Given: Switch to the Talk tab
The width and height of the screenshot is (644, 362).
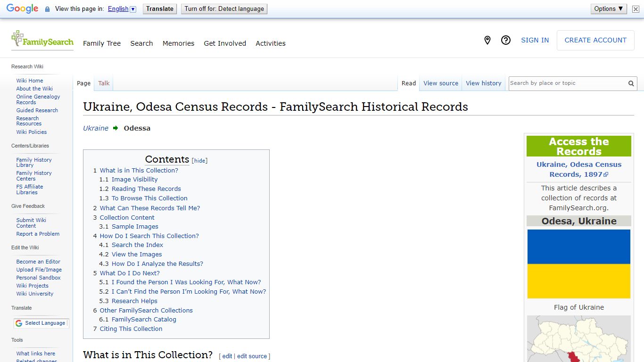Looking at the screenshot, I should click(104, 83).
